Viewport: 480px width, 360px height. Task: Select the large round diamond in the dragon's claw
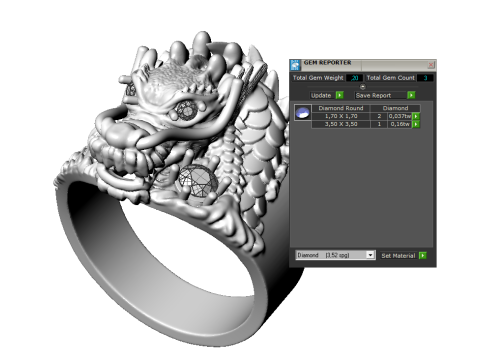pos(198,182)
